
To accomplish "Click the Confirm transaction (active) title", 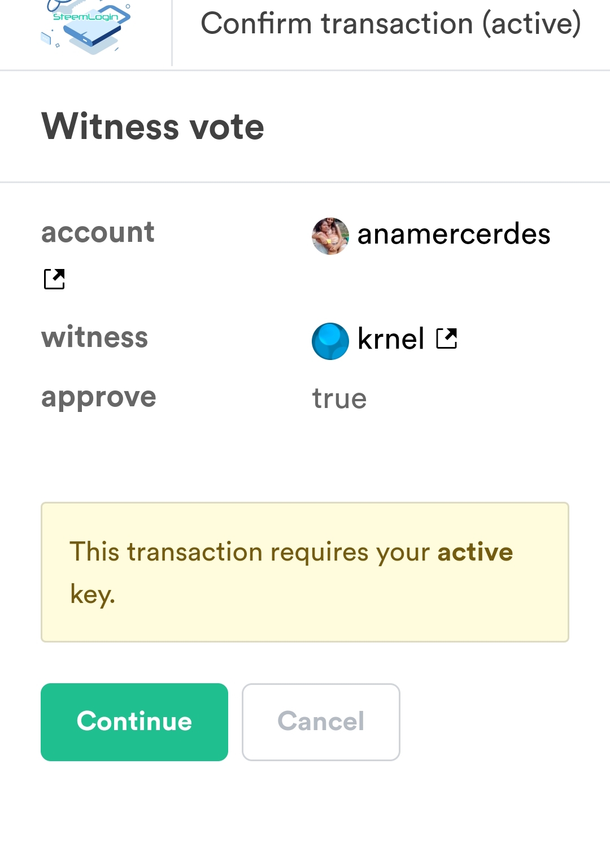I will [x=391, y=24].
